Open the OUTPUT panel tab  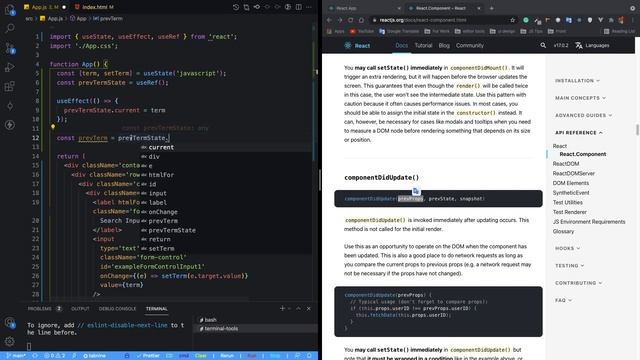pos(80,309)
